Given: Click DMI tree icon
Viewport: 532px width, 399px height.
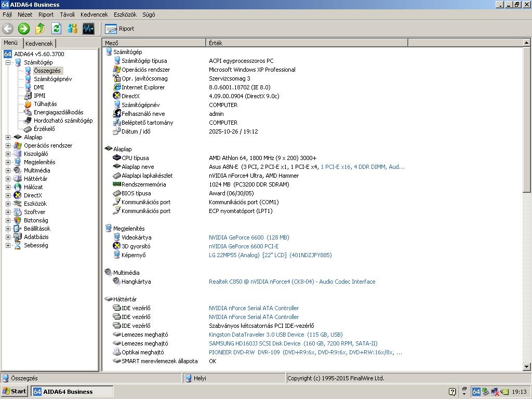Looking at the screenshot, I should click(28, 87).
